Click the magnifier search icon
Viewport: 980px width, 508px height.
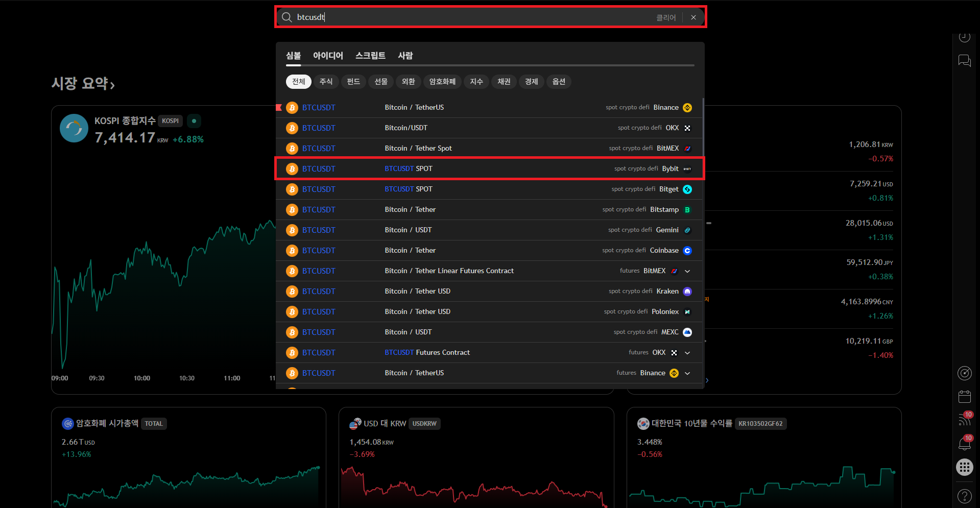(287, 17)
